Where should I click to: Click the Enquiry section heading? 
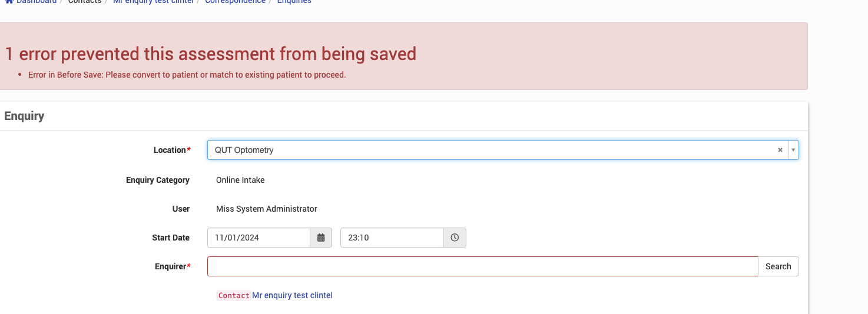[24, 116]
